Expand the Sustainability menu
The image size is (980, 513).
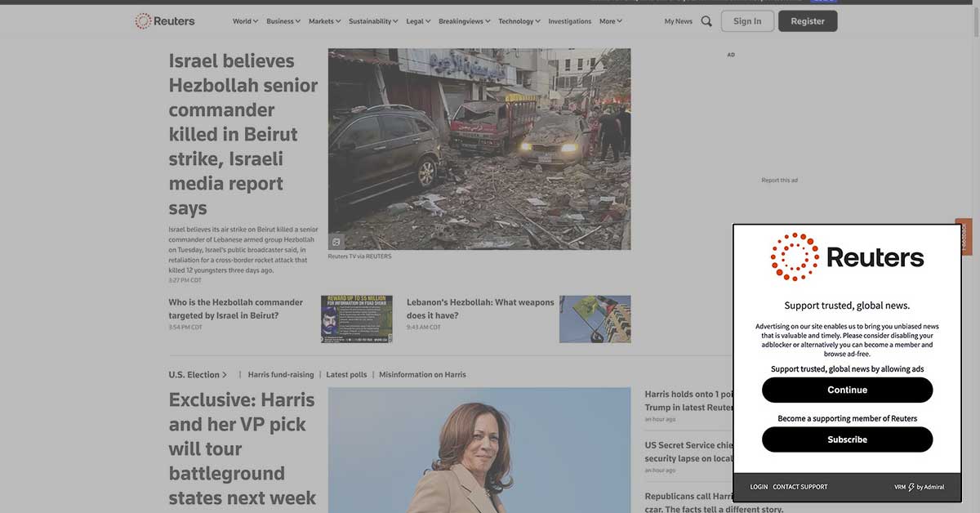pyautogui.click(x=373, y=21)
